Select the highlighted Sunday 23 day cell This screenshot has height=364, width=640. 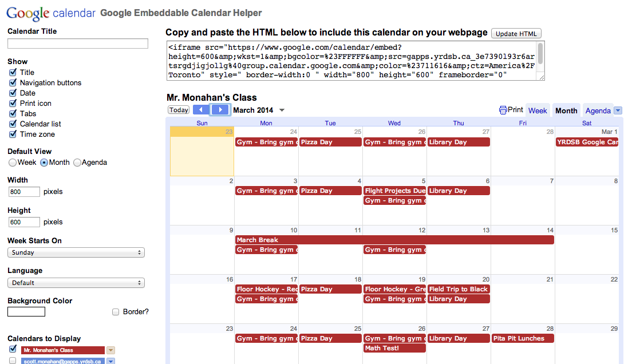coord(202,152)
